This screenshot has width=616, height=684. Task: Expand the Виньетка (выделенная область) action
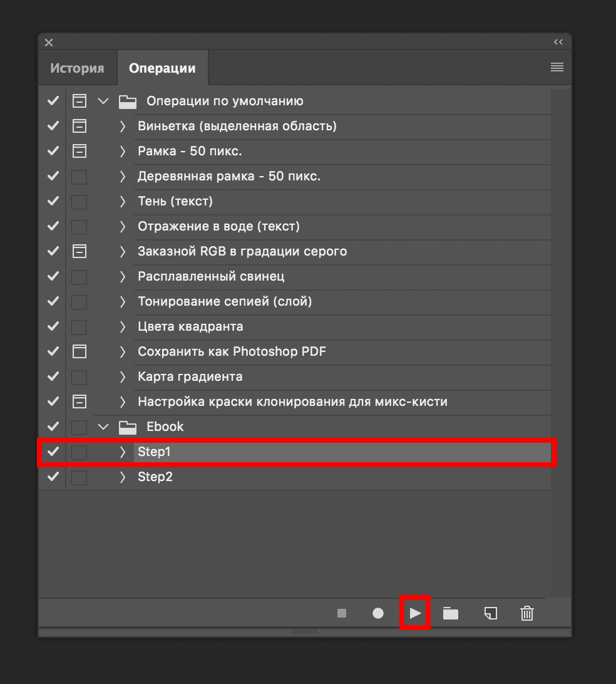pos(123,126)
